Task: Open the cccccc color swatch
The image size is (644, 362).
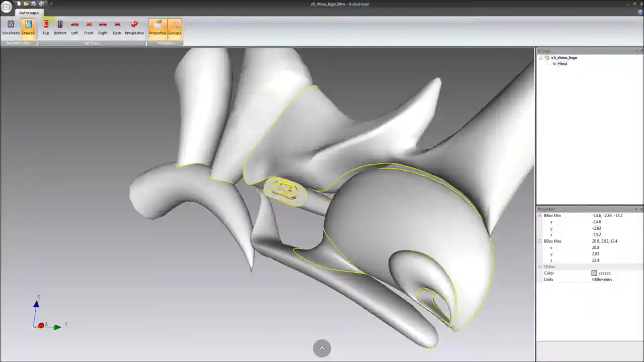Action: [x=594, y=273]
